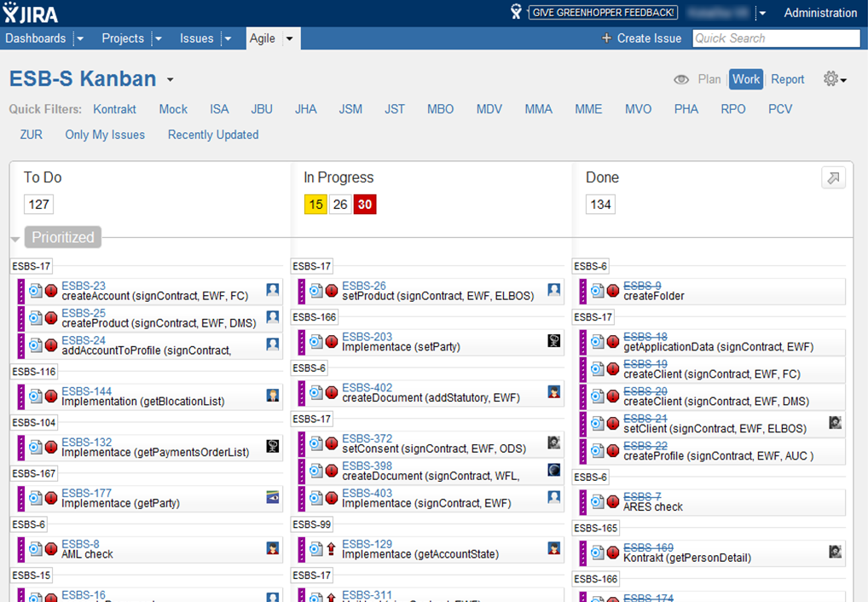Viewport: 868px width, 602px height.
Task: Click the plus icon beside Create Issue
Action: pyautogui.click(x=606, y=38)
